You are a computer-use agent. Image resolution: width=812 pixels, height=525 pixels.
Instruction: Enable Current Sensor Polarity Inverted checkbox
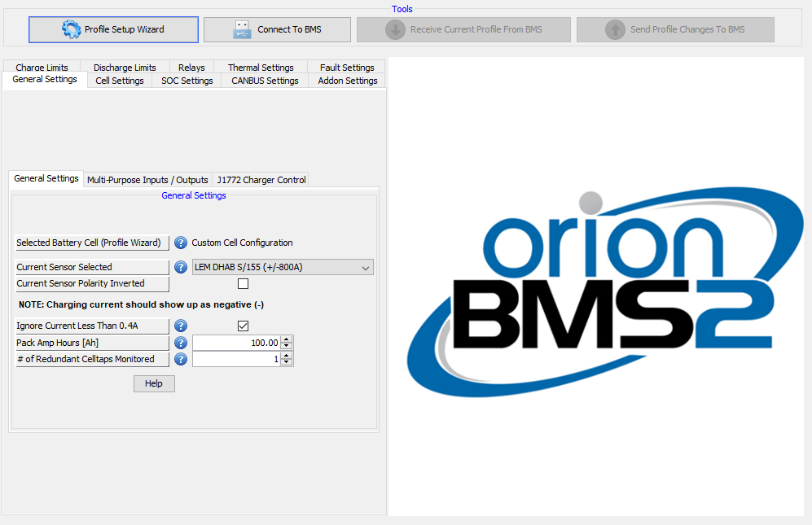click(x=243, y=284)
